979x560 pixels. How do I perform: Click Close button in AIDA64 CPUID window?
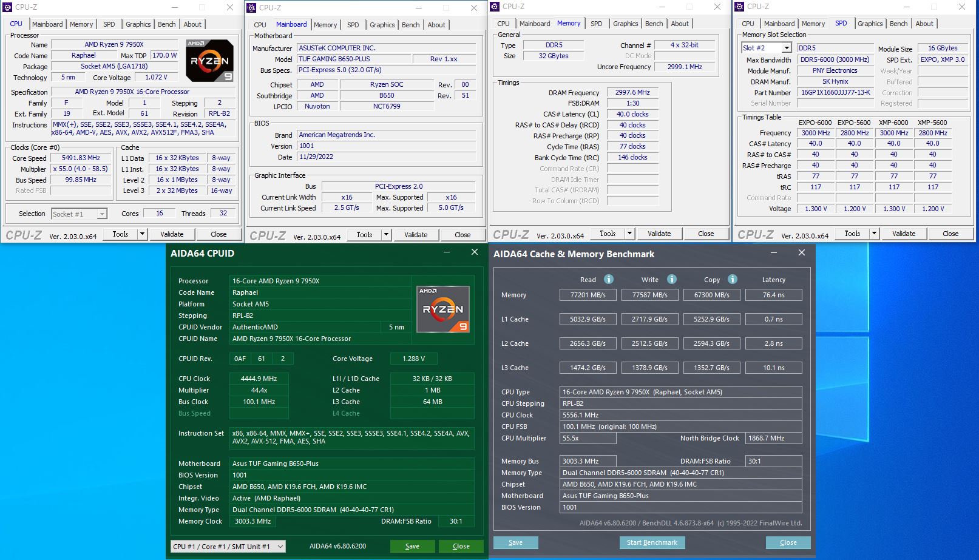click(461, 546)
